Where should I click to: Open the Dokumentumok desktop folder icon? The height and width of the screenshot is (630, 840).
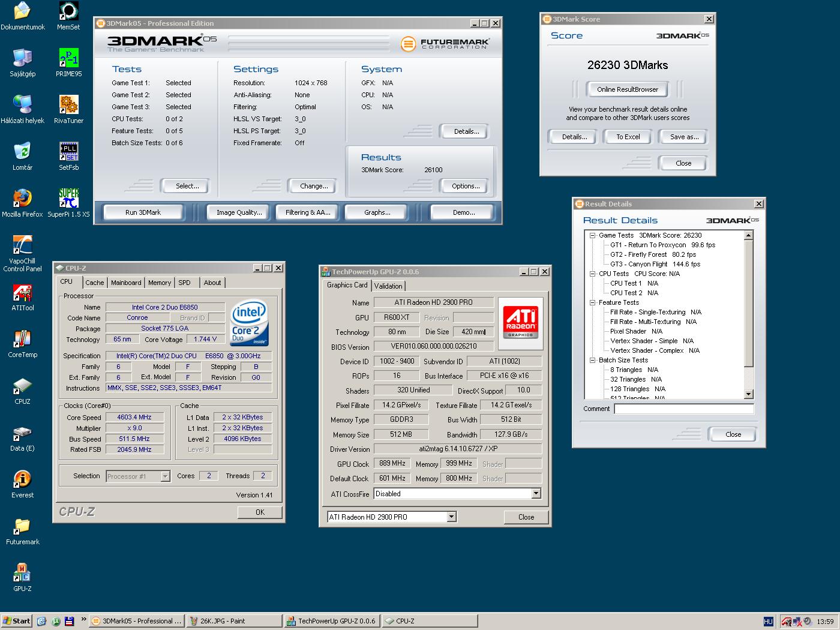(x=22, y=16)
